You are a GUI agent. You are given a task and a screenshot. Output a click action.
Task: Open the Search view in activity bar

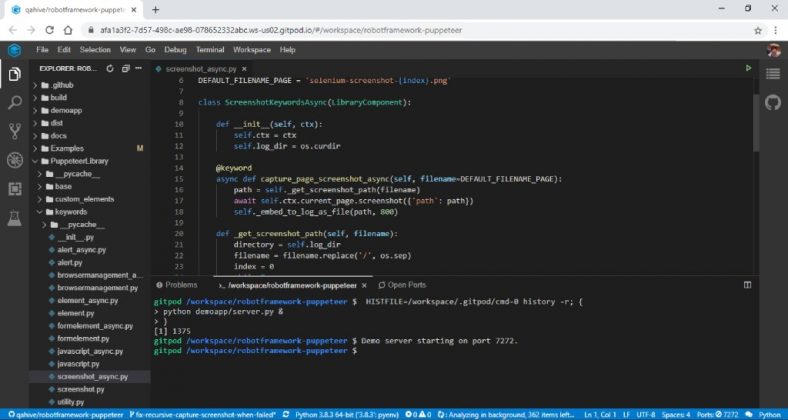click(x=15, y=103)
